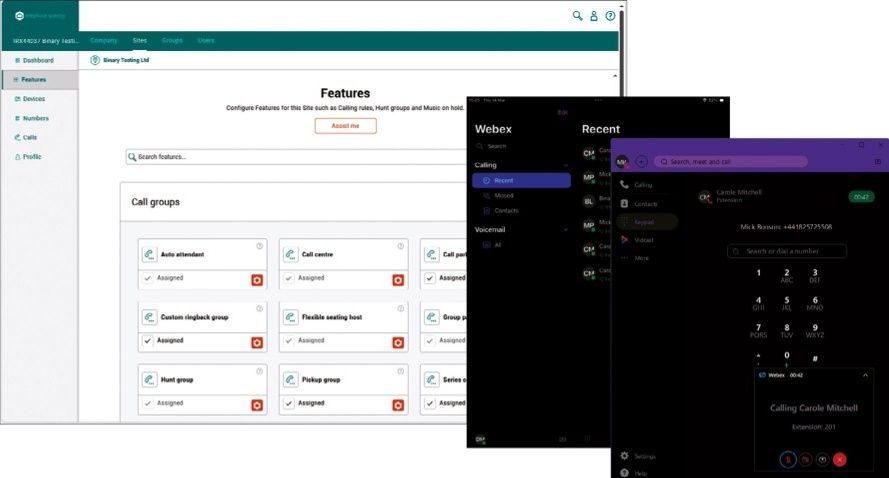Switch to the Company tab
889x478 pixels.
[104, 41]
